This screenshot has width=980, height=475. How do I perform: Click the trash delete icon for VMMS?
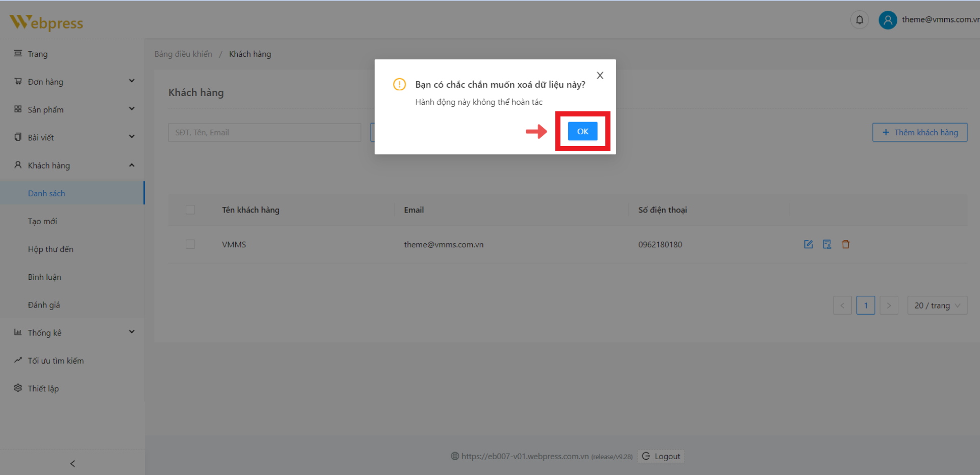(846, 244)
